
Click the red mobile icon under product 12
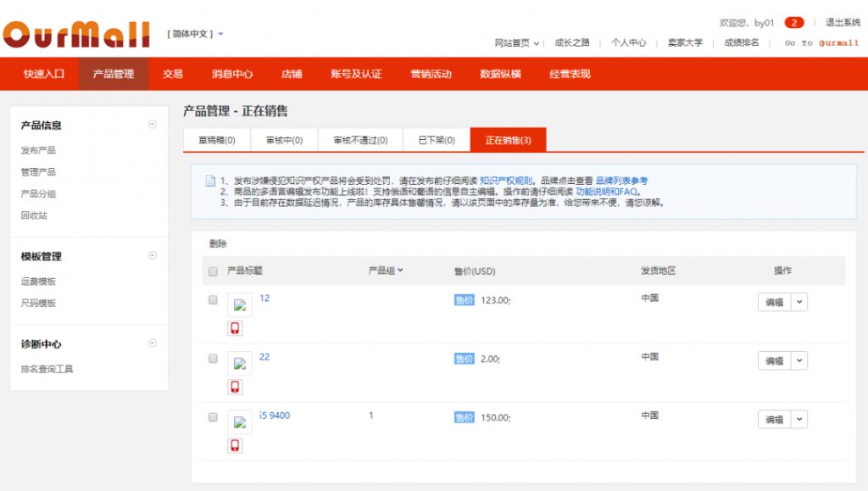tap(235, 328)
